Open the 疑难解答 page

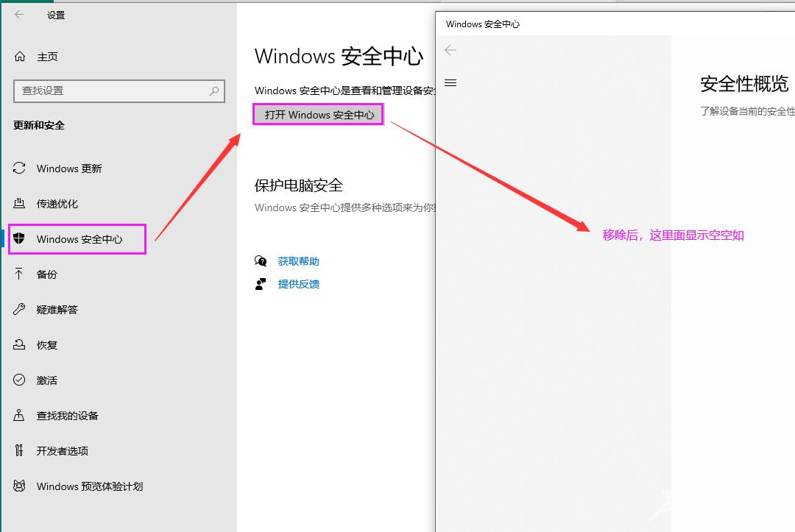pos(57,310)
